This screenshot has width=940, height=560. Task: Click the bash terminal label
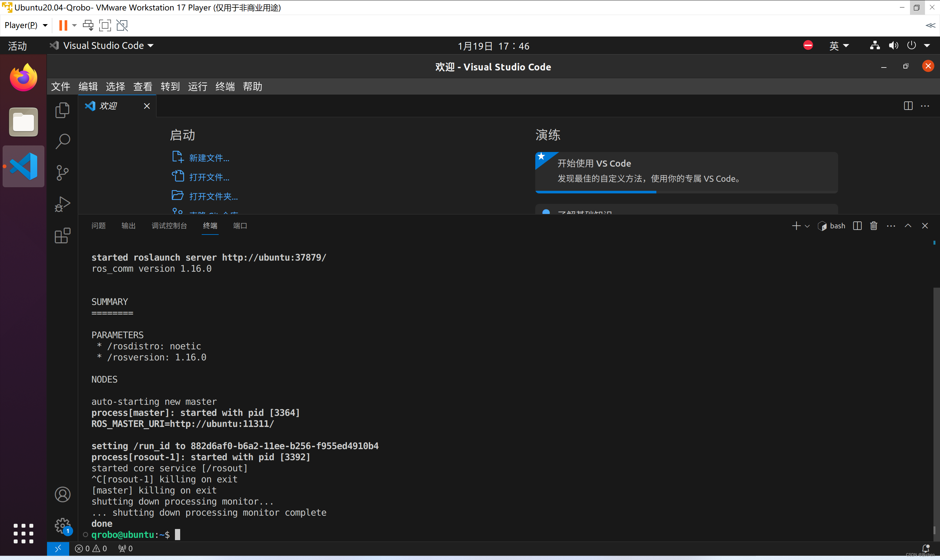[832, 226]
